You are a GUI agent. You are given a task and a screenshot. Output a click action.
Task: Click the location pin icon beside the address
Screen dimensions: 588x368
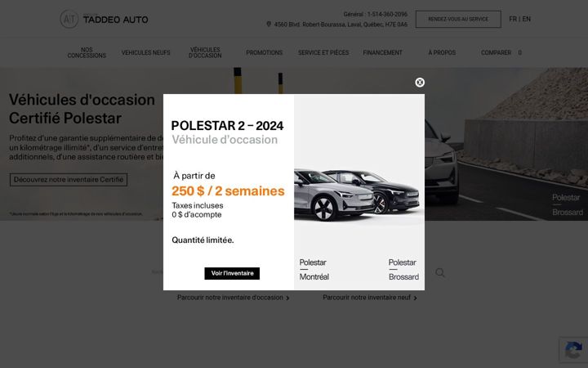coord(269,24)
